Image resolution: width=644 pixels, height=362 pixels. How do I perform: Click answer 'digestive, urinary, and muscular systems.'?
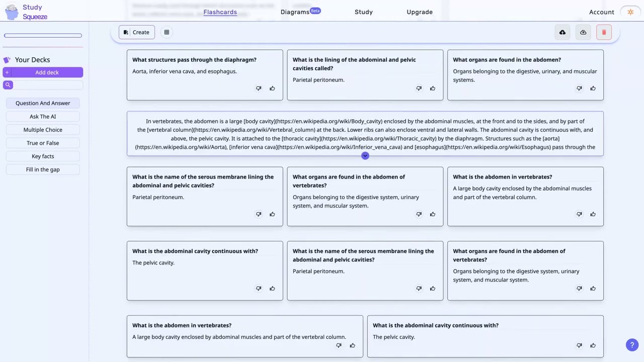[525, 75]
